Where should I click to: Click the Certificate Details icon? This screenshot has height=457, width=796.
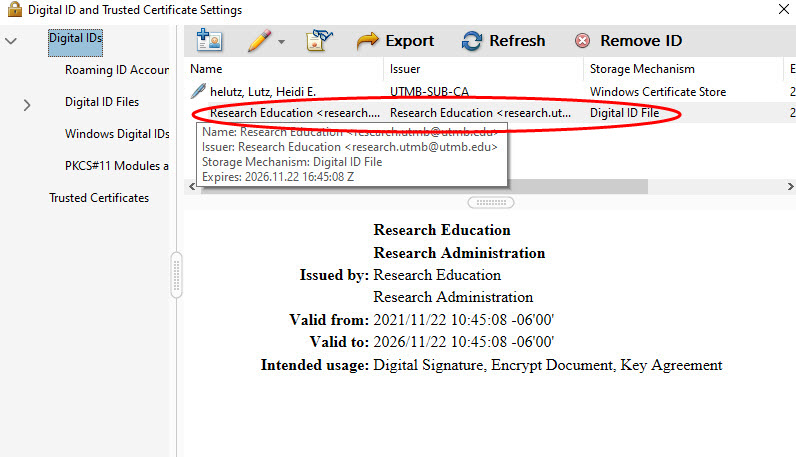[319, 41]
